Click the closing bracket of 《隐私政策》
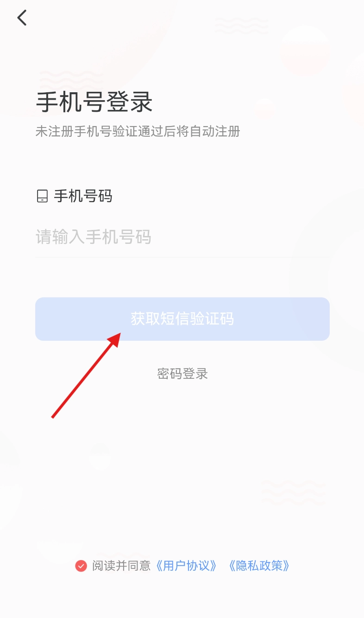 [x=287, y=566]
